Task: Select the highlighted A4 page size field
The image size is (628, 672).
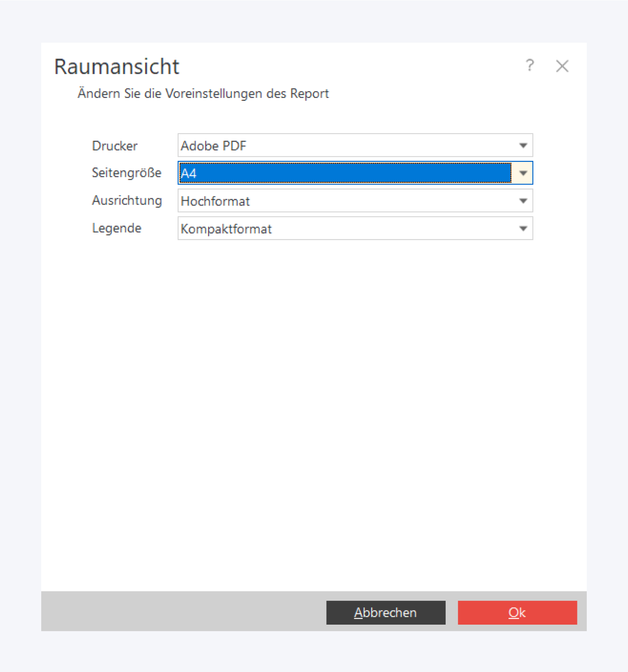Action: [344, 174]
